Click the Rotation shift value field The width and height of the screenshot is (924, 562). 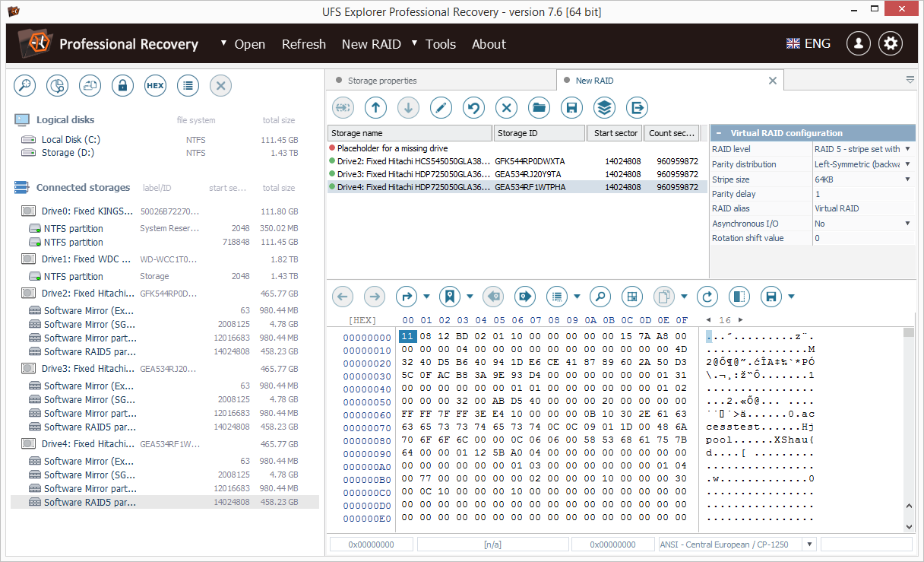click(x=863, y=238)
